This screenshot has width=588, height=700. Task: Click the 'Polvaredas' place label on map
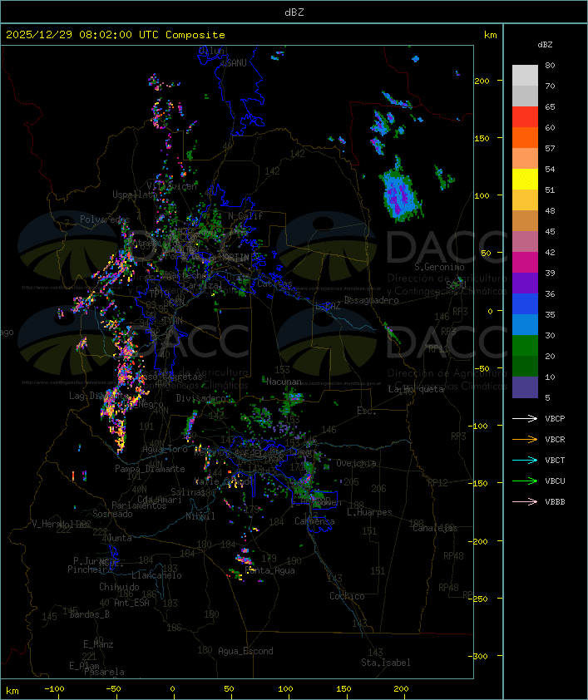105,219
